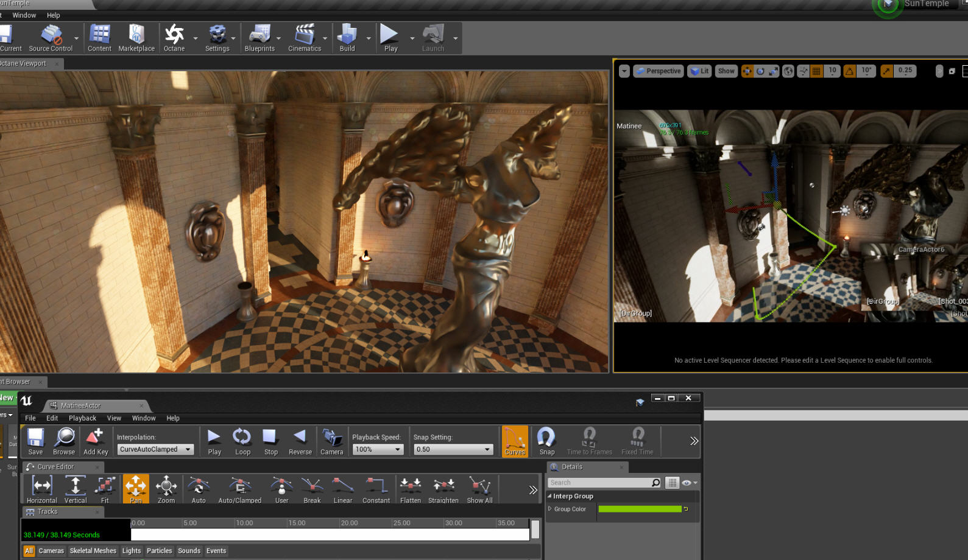Click the Camera button in Matinee toolbar
The height and width of the screenshot is (560, 968).
click(332, 441)
